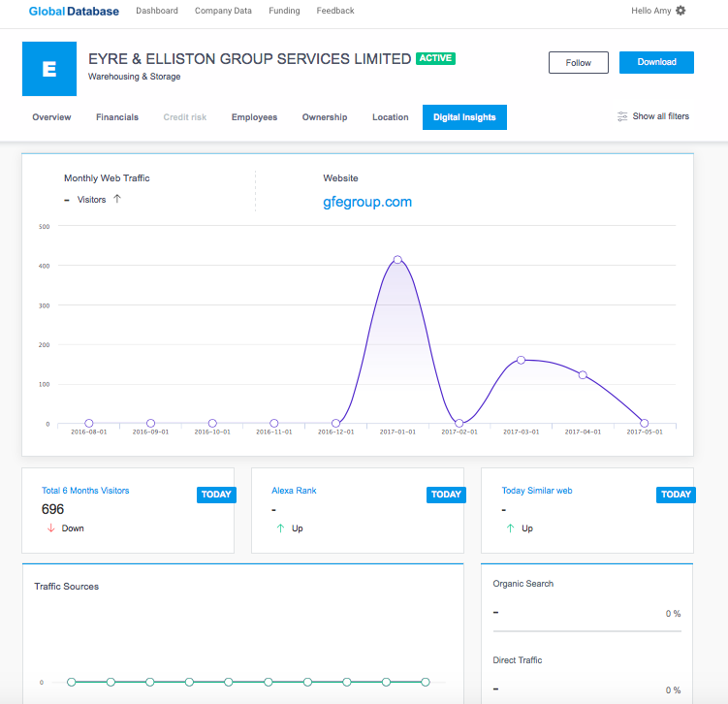
Task: Click the filter sliders icon beside Show all filters
Action: click(622, 116)
